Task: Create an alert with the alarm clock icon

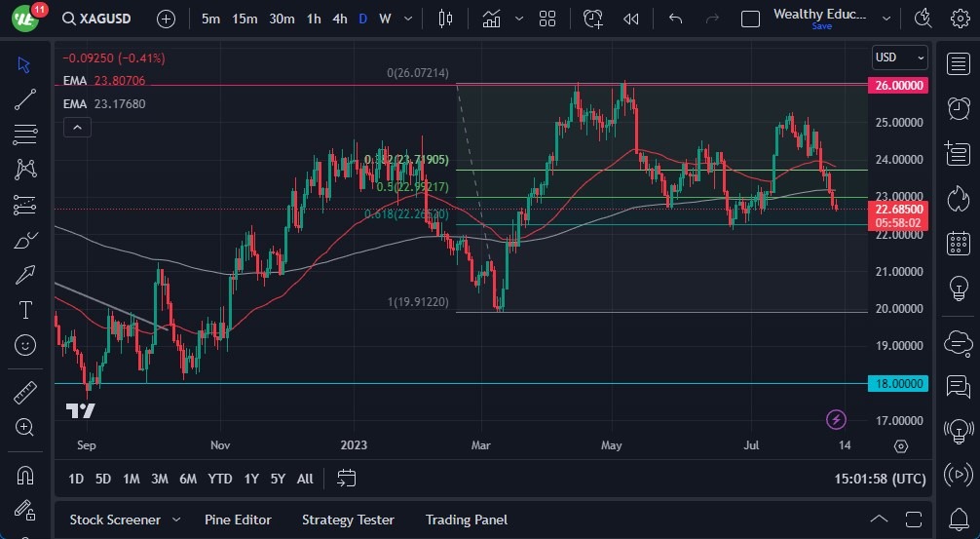Action: 593,19
